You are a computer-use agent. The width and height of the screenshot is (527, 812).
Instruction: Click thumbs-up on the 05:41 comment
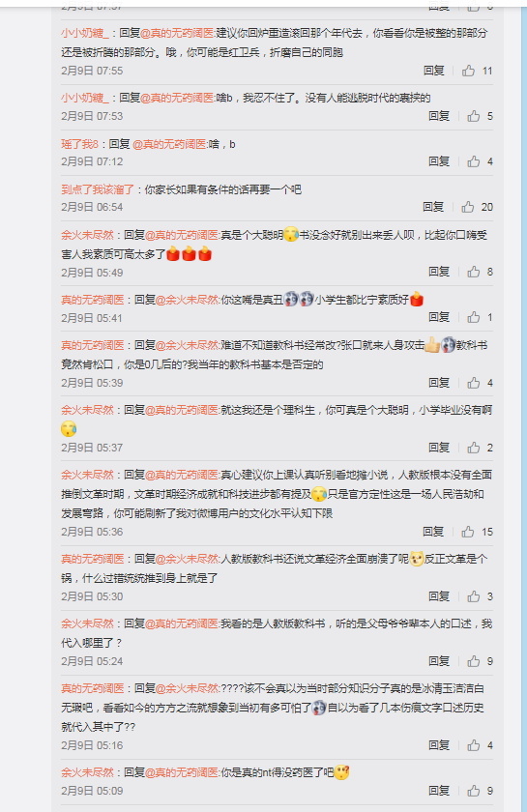tap(474, 317)
